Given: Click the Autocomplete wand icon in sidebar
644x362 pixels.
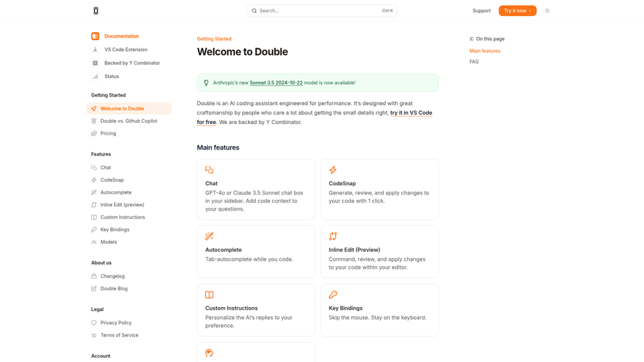Looking at the screenshot, I should point(94,192).
